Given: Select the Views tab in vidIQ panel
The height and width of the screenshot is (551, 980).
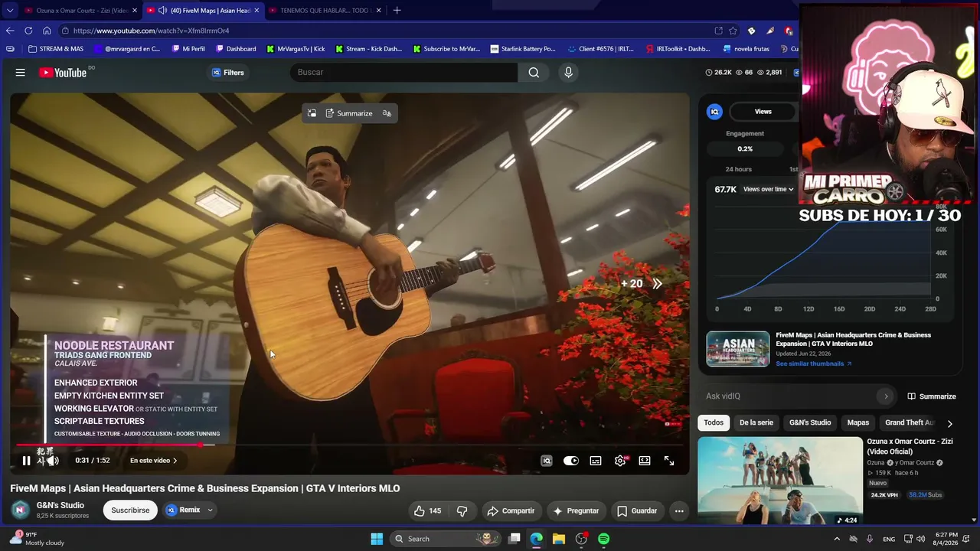Looking at the screenshot, I should pyautogui.click(x=763, y=112).
